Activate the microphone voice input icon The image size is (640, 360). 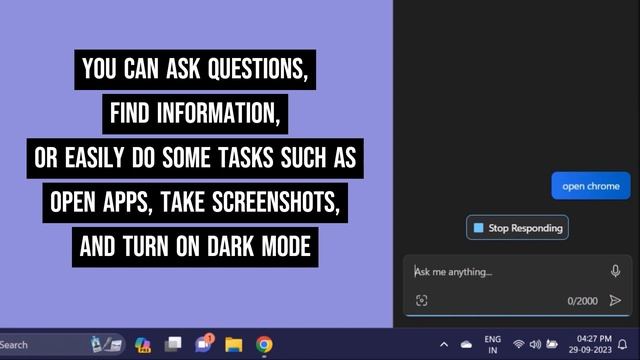[x=616, y=271]
